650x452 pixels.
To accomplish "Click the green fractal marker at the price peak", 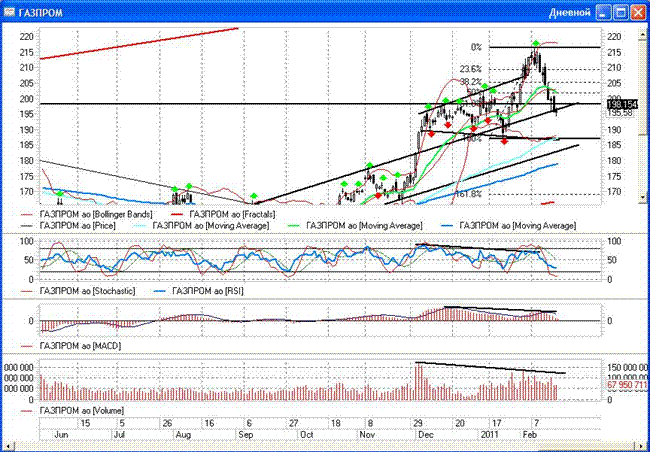I will 536,43.
